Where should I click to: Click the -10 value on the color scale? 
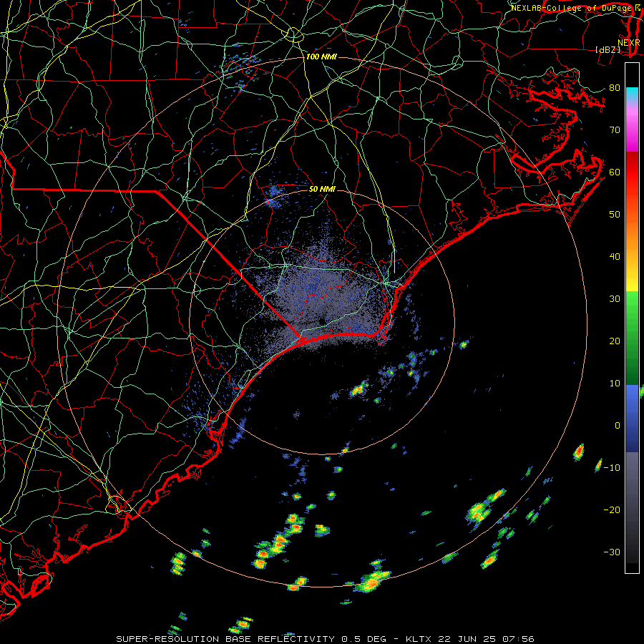click(x=612, y=468)
